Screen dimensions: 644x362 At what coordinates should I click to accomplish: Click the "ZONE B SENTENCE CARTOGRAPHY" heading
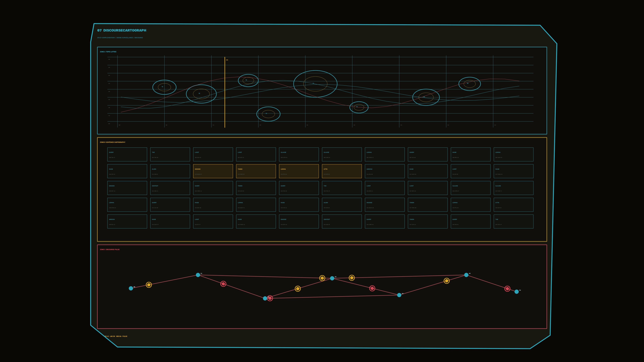click(x=113, y=142)
